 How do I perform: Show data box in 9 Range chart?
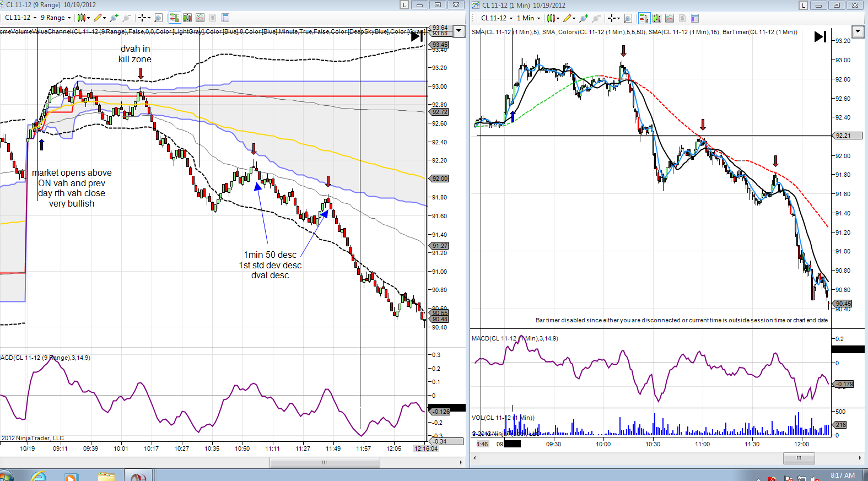[x=225, y=18]
